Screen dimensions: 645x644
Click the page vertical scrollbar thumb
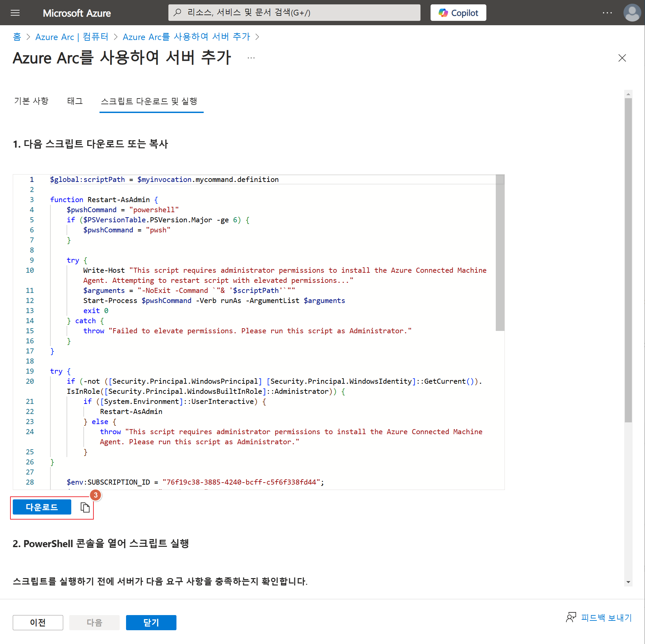pos(628,260)
